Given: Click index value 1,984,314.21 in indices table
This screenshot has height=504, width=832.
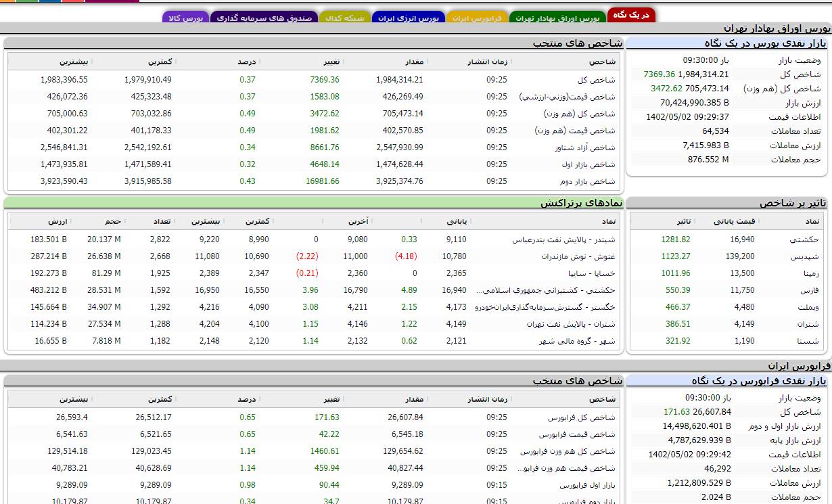Looking at the screenshot, I should point(400,80).
